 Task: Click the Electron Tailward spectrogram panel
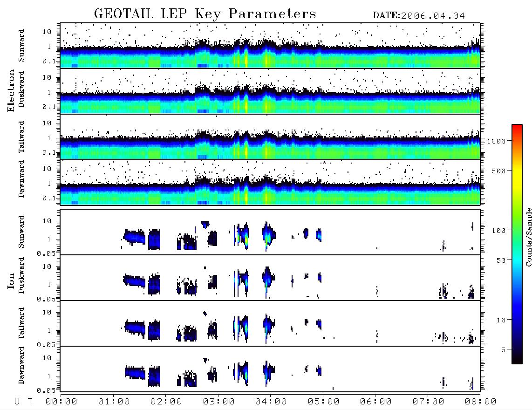coord(270,137)
